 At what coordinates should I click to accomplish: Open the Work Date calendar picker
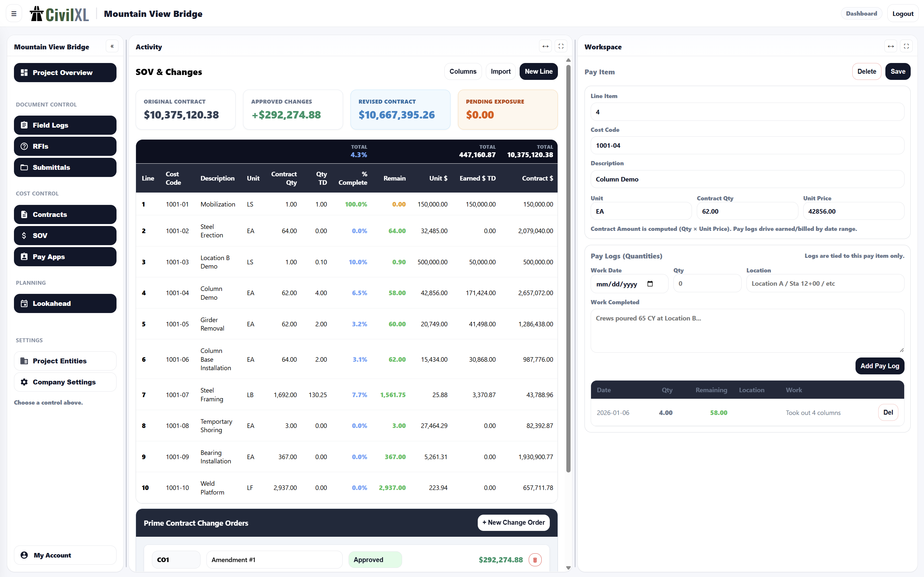pyautogui.click(x=650, y=283)
